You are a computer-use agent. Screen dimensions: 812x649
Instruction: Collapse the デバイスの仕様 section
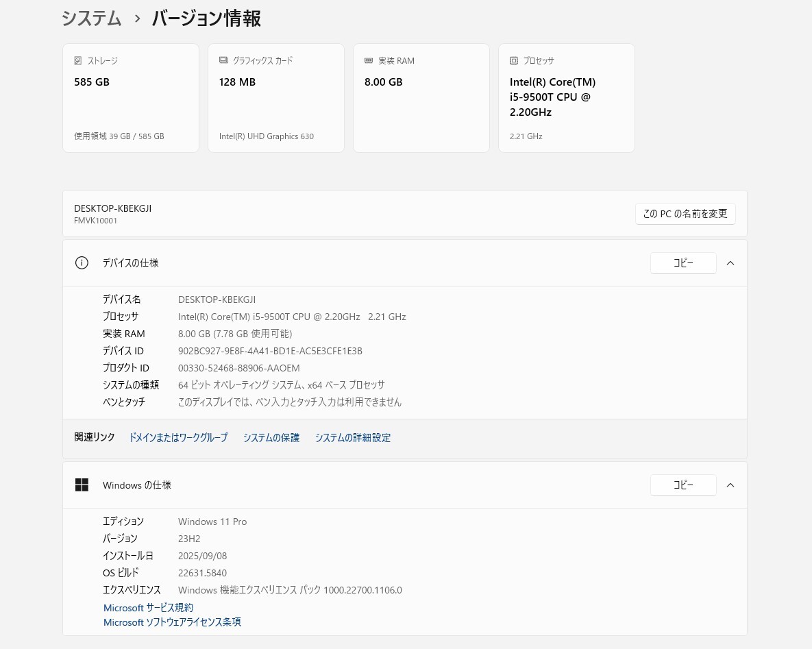click(730, 262)
